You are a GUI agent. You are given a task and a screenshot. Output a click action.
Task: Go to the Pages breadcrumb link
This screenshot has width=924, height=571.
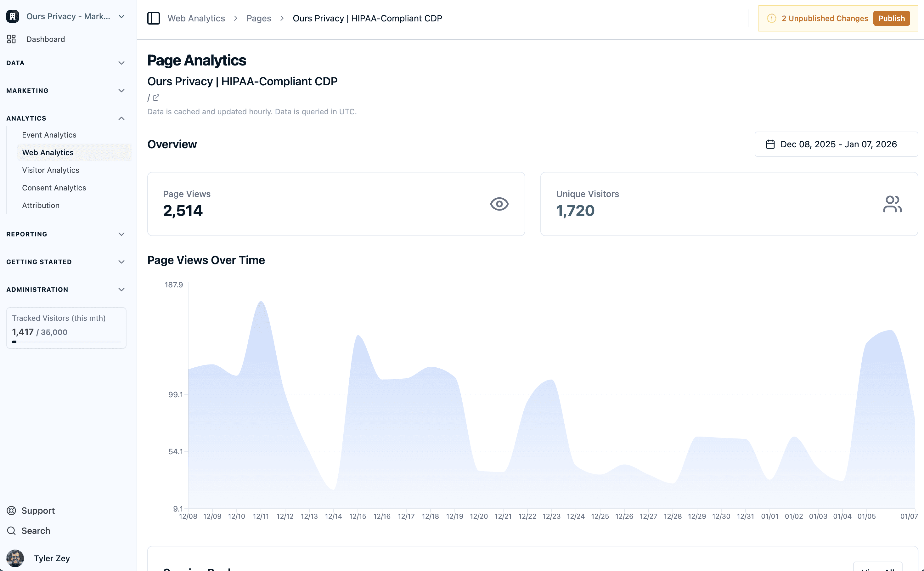click(259, 18)
